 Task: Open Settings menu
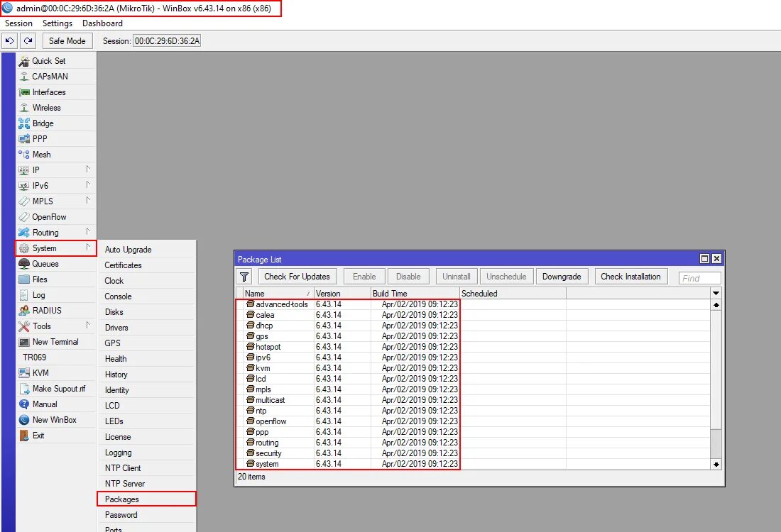click(58, 23)
